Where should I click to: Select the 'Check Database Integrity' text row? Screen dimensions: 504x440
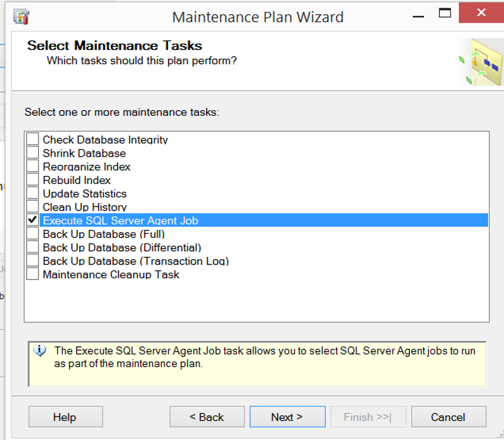[105, 140]
